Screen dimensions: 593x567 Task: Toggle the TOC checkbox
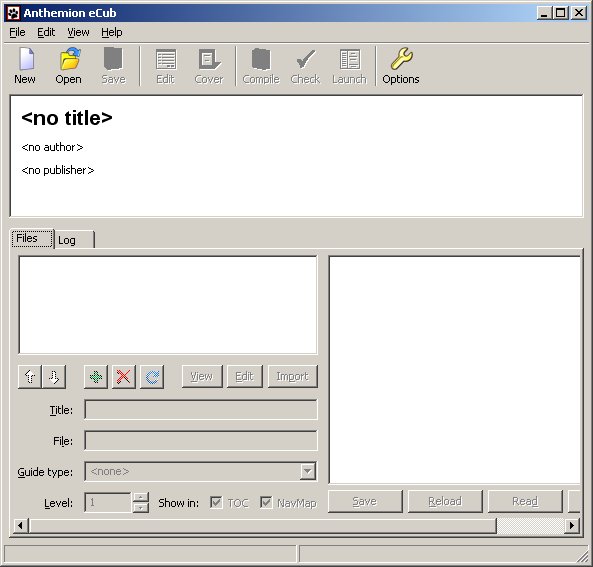(216, 502)
